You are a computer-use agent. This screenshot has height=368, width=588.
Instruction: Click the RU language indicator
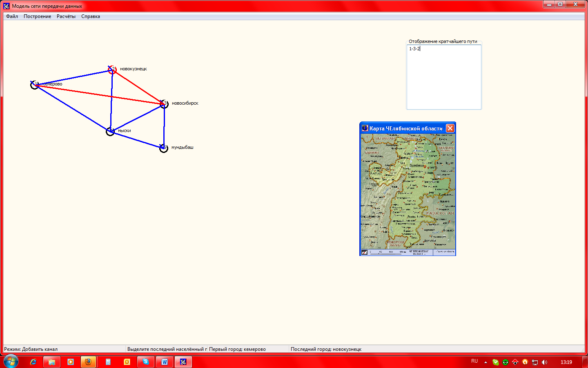tap(474, 361)
